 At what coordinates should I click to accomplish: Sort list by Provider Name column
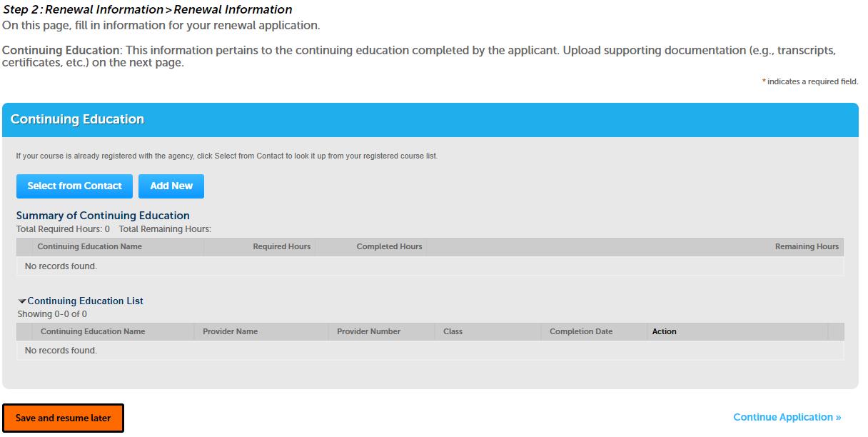(x=230, y=331)
